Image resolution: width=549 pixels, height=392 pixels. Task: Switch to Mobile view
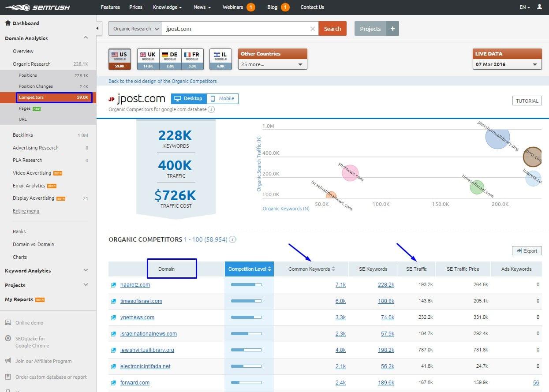click(x=222, y=98)
